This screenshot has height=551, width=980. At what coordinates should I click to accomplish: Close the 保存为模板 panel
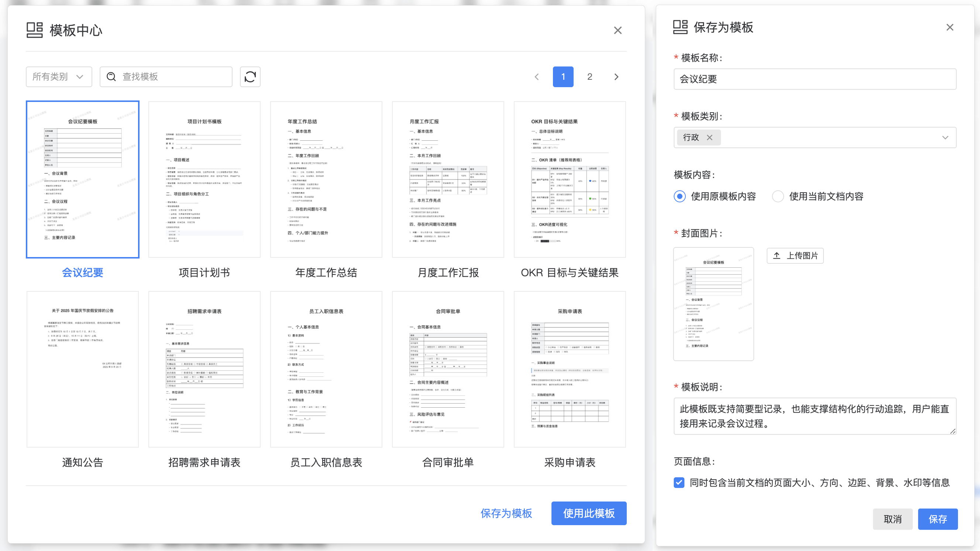950,27
